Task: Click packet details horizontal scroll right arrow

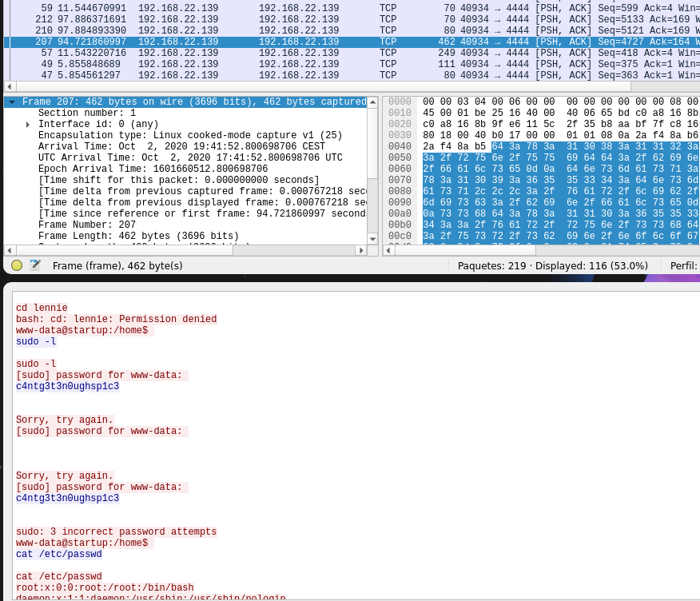Action: point(360,250)
